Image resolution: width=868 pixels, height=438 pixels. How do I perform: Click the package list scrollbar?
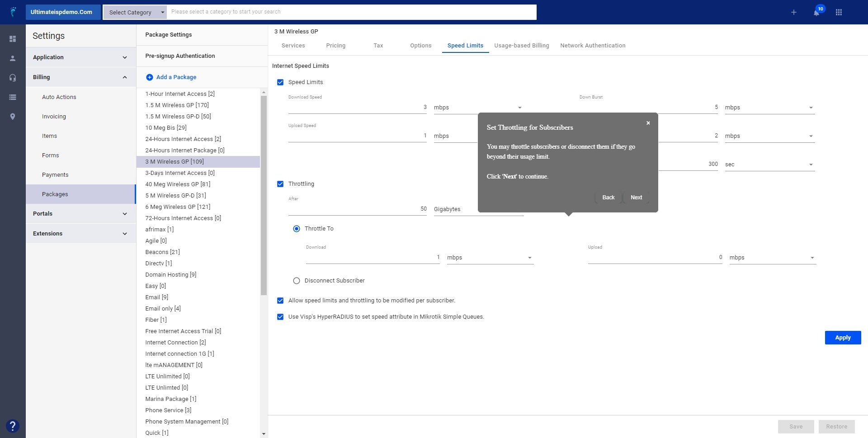coord(264,195)
